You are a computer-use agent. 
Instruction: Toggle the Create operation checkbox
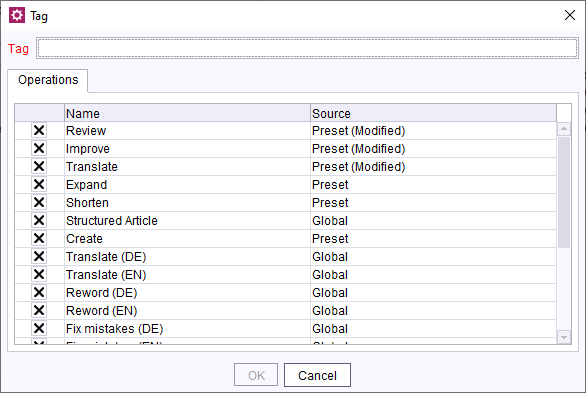coord(39,238)
